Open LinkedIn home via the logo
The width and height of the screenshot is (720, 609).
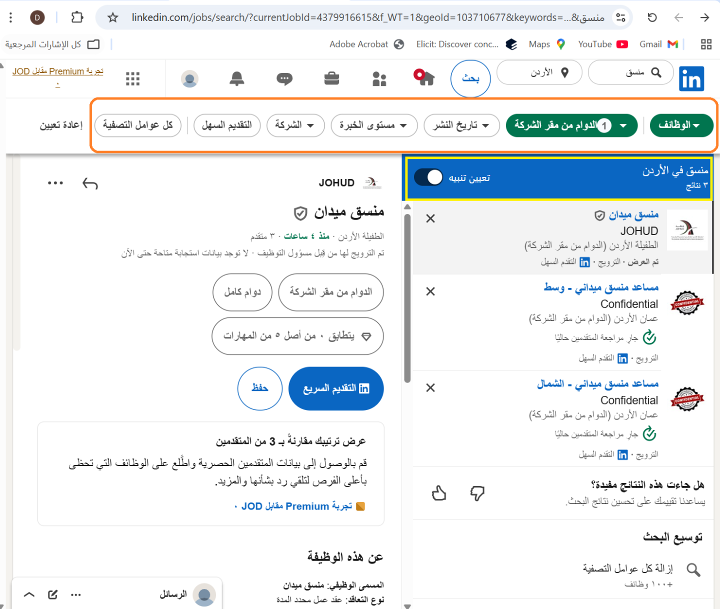tap(691, 79)
